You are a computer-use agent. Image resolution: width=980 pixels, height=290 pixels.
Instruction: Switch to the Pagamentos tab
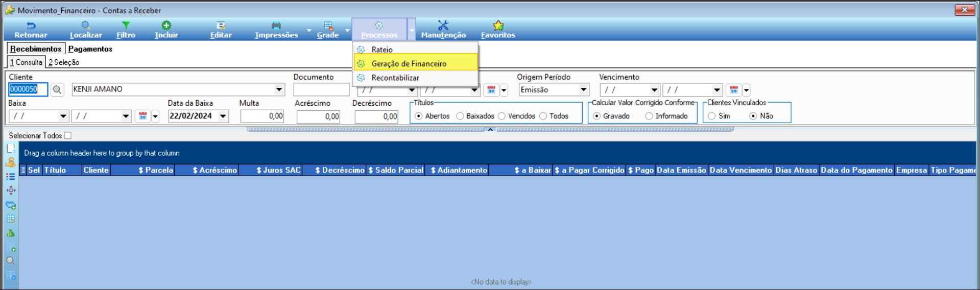(90, 49)
